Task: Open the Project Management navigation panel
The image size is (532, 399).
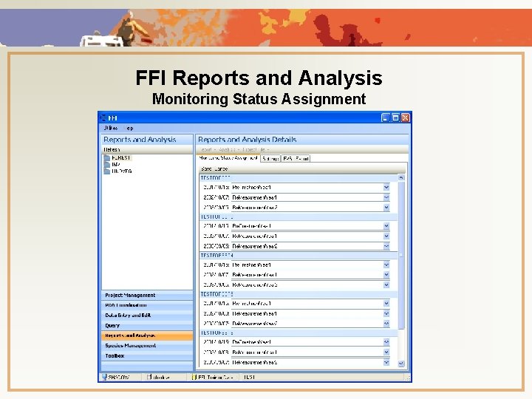Action: 147,295
